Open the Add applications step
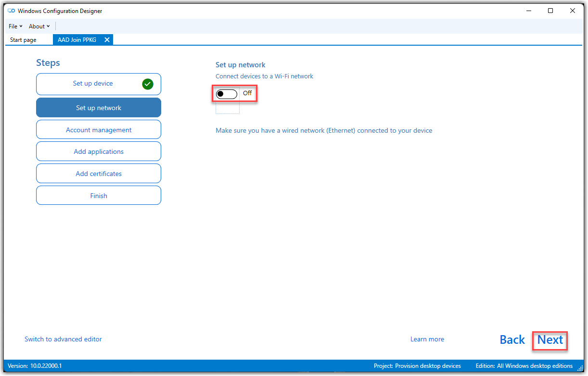 (99, 151)
